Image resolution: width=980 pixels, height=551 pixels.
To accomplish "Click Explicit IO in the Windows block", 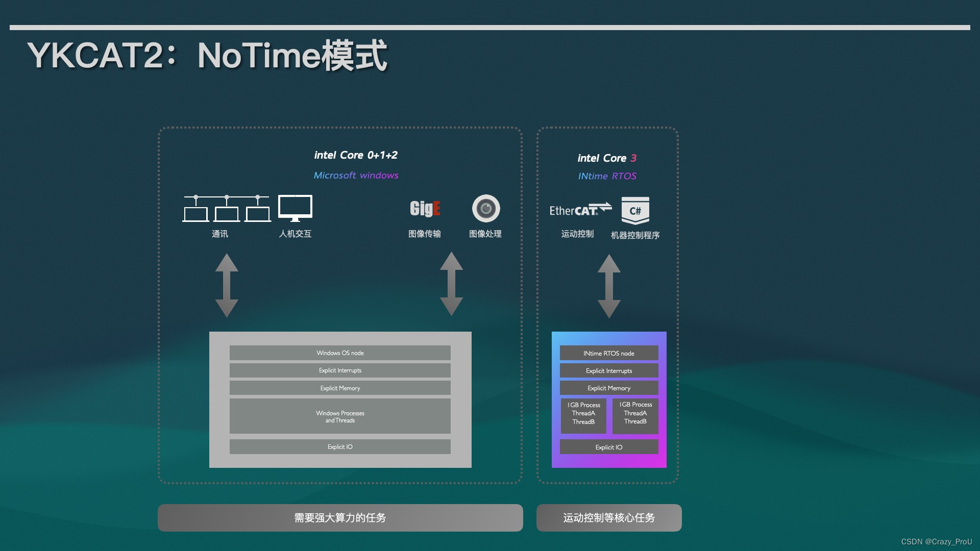I will 340,447.
